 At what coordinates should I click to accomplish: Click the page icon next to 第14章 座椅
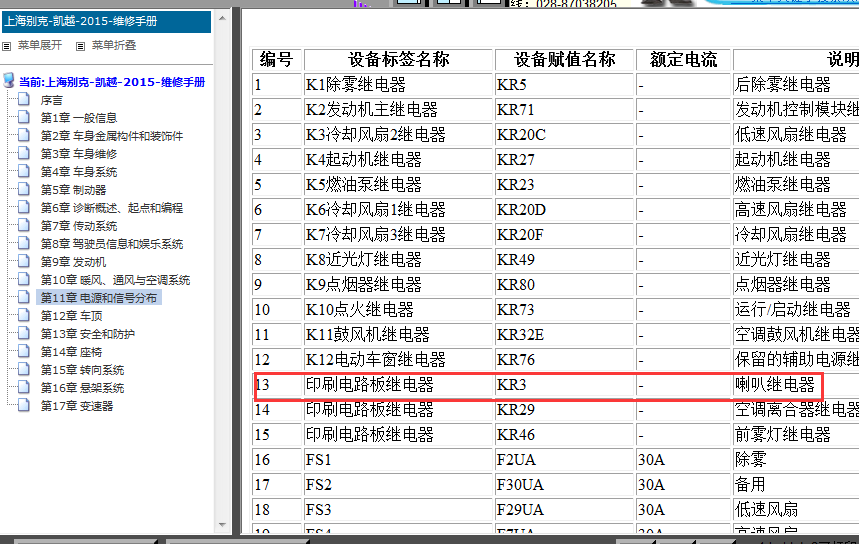click(24, 351)
